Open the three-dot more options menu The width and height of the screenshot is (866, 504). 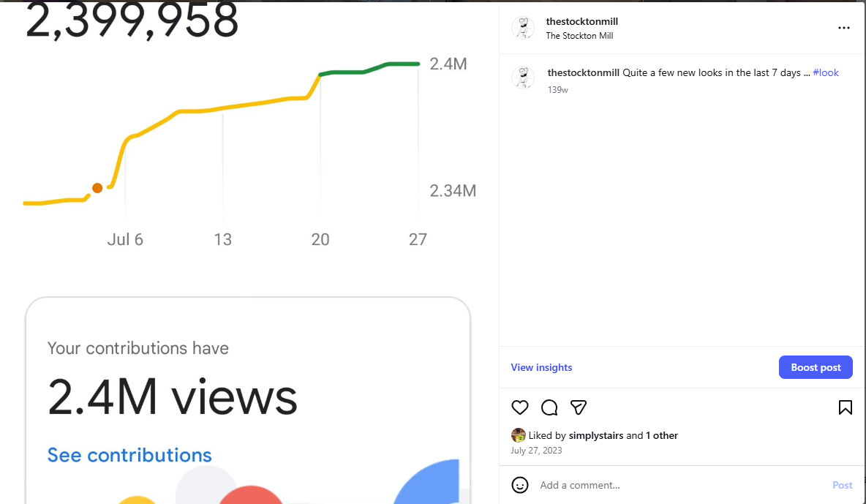tap(844, 28)
